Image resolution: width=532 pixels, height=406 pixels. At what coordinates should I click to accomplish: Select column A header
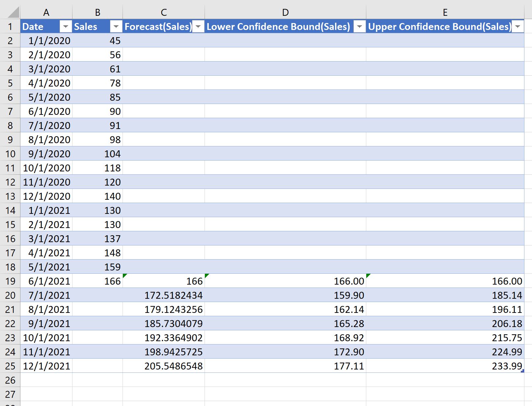46,13
